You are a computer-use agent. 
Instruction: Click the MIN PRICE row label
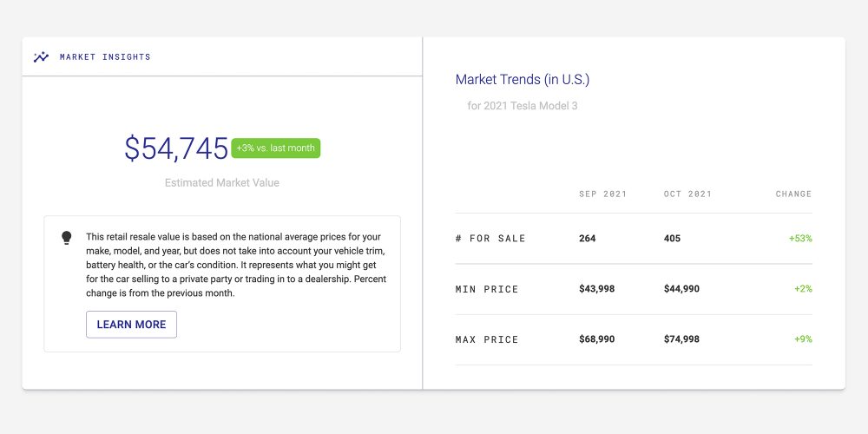(487, 289)
